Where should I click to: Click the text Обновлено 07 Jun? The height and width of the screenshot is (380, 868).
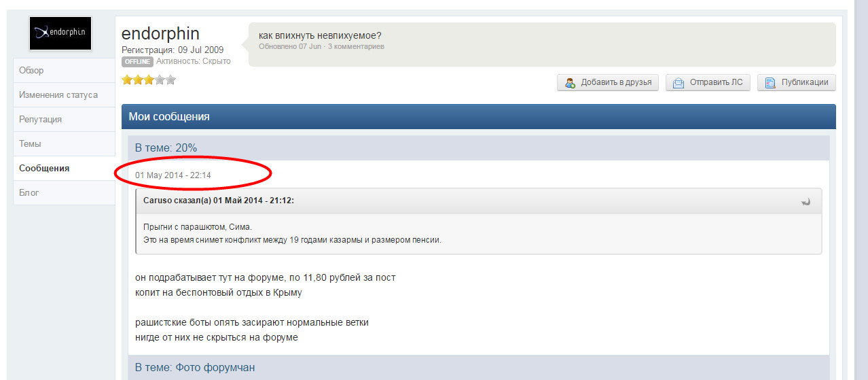point(290,47)
